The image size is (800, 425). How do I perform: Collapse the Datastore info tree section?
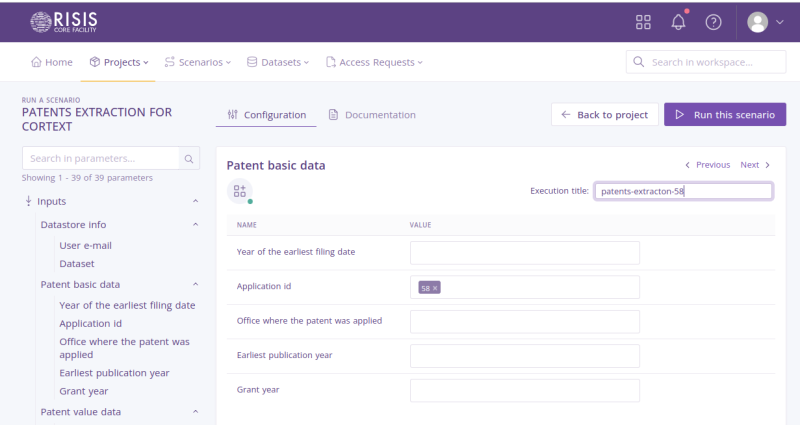click(195, 225)
